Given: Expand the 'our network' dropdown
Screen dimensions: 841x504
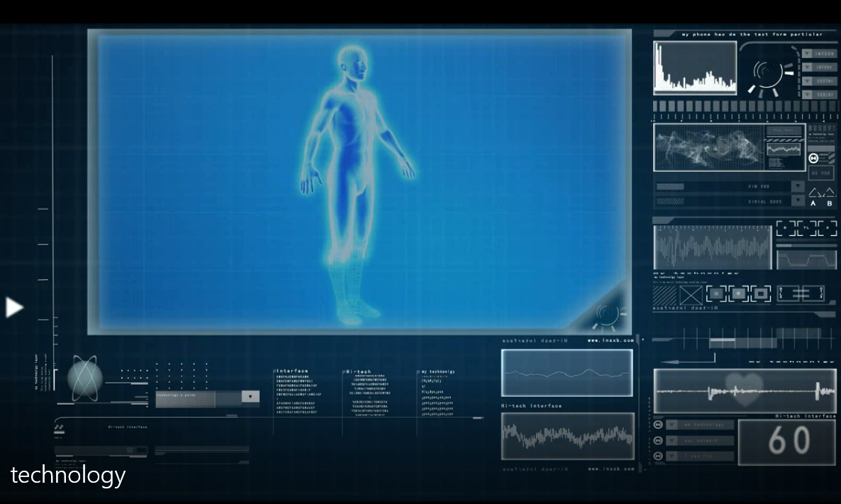Looking at the screenshot, I should click(672, 441).
